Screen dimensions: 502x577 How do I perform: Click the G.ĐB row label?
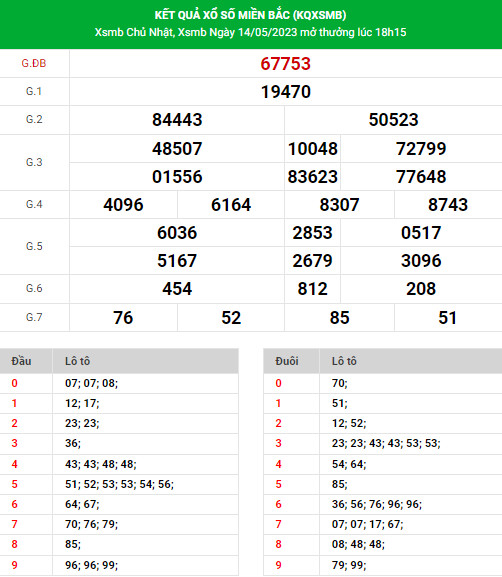coord(34,63)
